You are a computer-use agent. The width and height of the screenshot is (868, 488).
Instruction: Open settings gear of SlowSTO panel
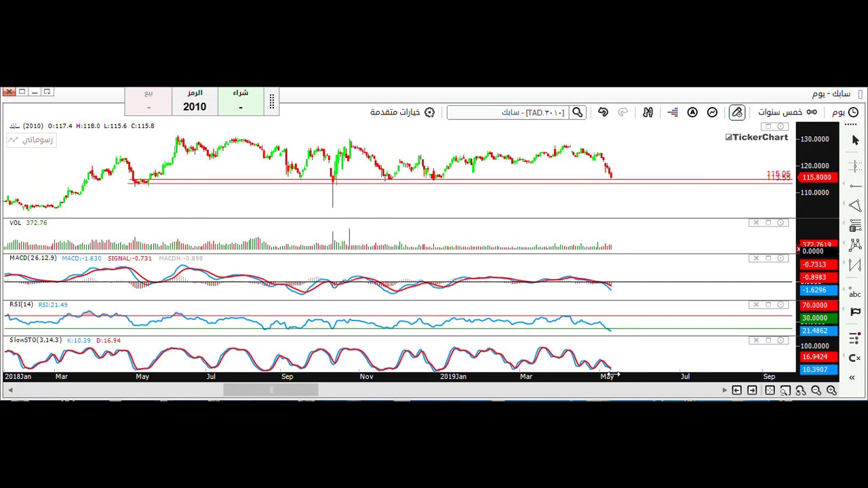[x=781, y=340]
